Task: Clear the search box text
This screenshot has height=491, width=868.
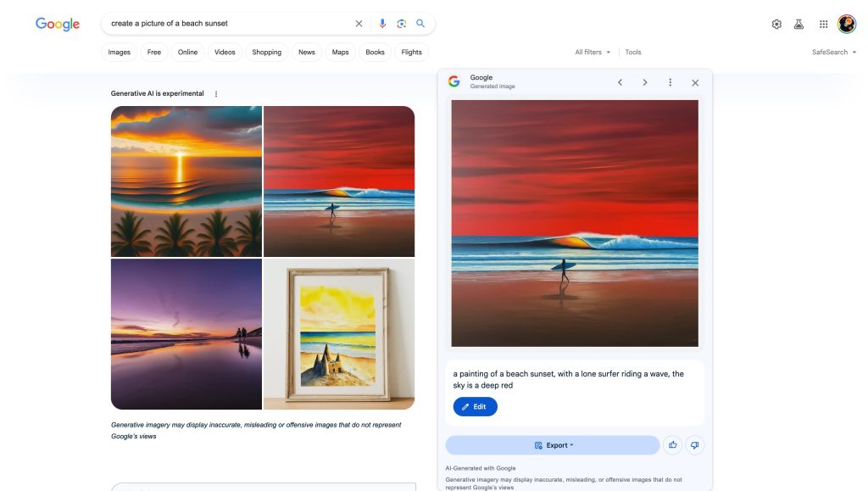Action: click(359, 24)
